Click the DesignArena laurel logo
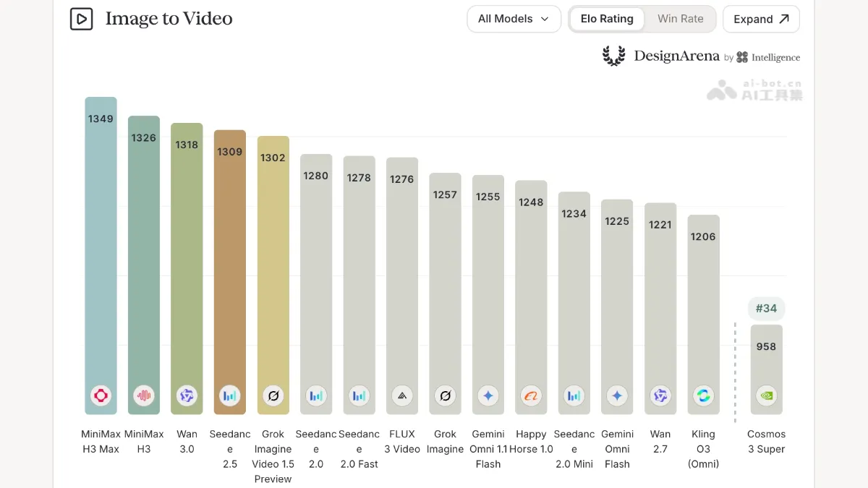Image resolution: width=868 pixels, height=488 pixels. coord(614,56)
